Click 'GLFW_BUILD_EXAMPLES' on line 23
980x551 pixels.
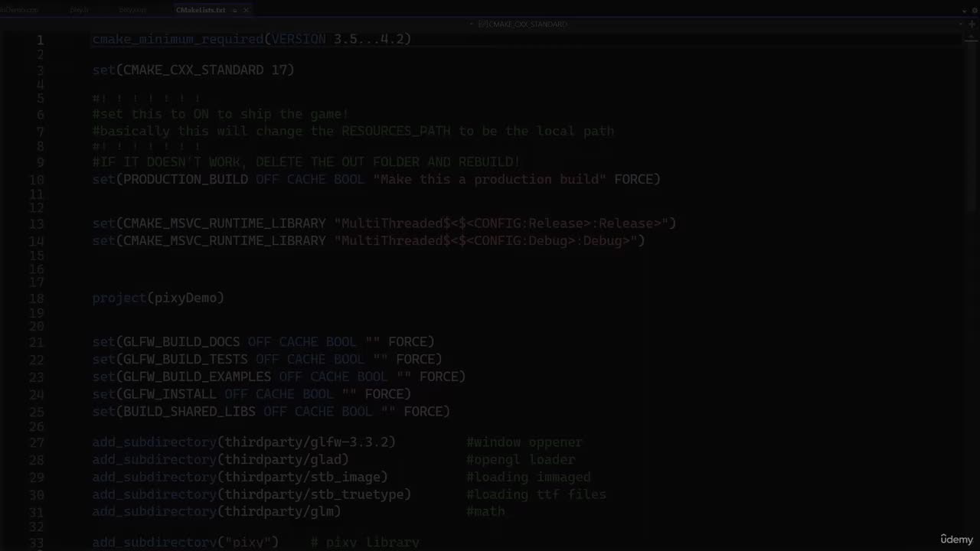pyautogui.click(x=197, y=377)
